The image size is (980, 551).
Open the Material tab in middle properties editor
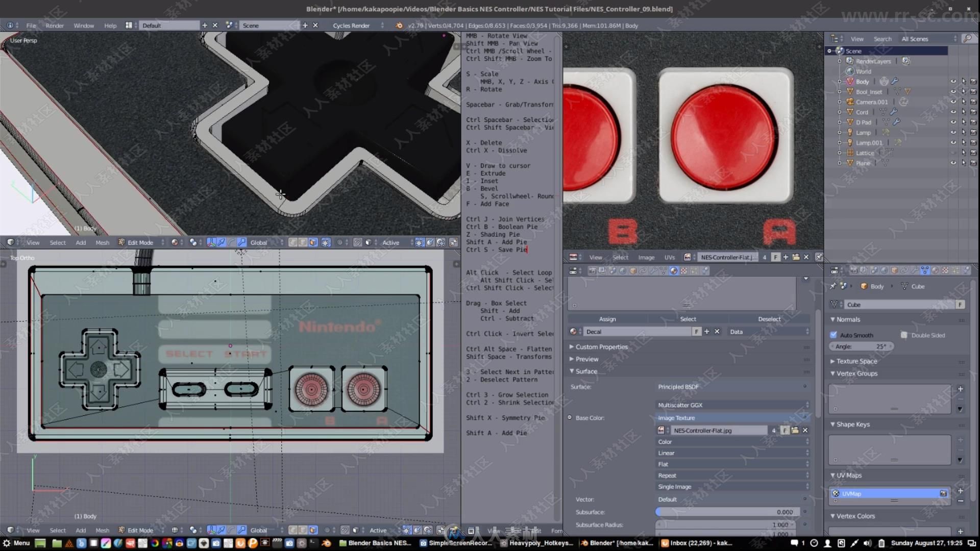click(x=674, y=271)
